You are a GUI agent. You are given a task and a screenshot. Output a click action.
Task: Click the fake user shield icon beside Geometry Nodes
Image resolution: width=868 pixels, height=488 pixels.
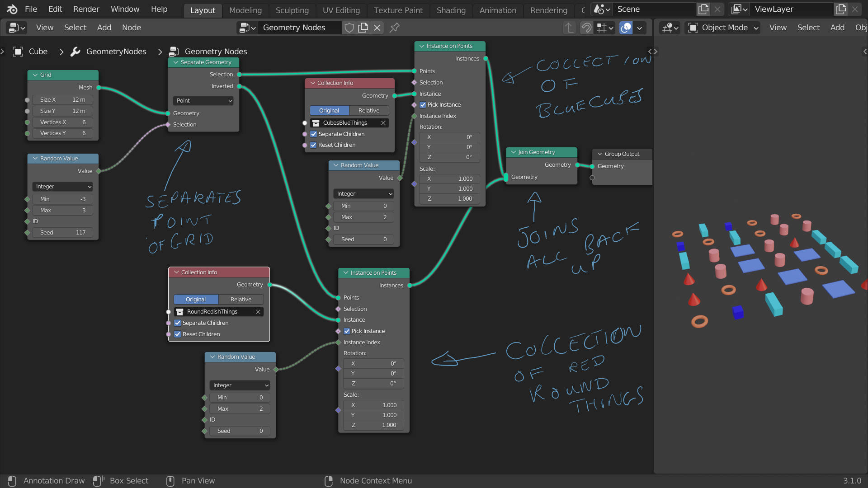pyautogui.click(x=349, y=28)
